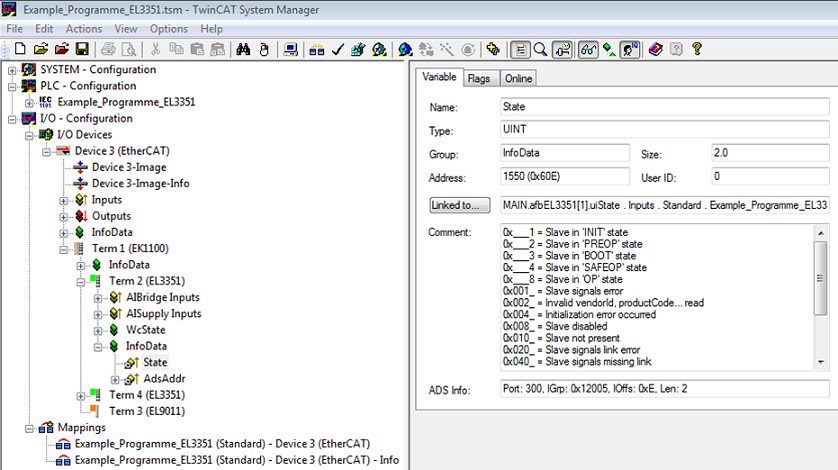Click the Comment scrollbar up arrow
This screenshot has height=470, width=838.
821,233
